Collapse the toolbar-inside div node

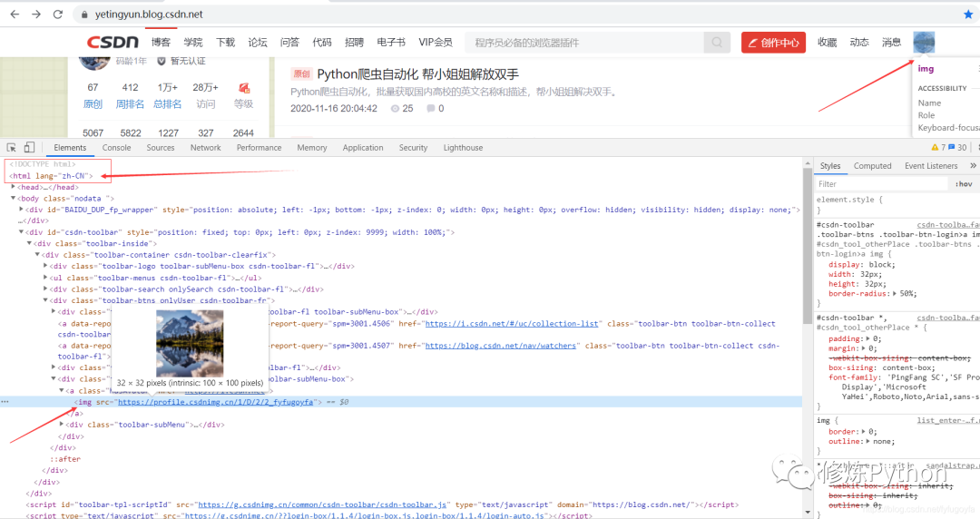pos(29,243)
